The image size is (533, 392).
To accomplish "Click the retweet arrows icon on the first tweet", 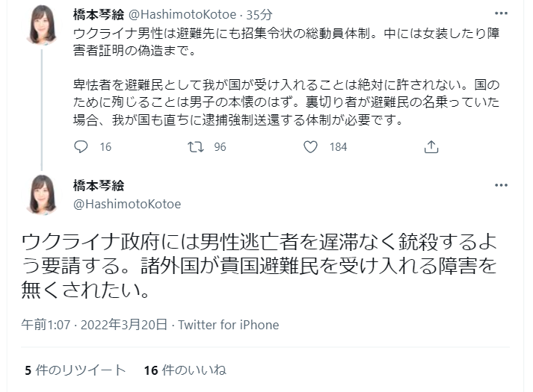I will [196, 147].
